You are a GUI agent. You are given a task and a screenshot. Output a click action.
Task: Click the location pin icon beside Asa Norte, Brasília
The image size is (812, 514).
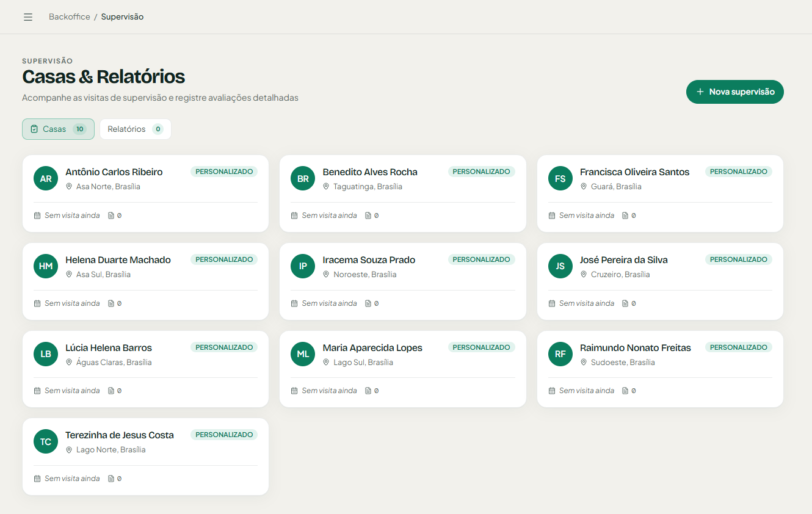point(69,187)
